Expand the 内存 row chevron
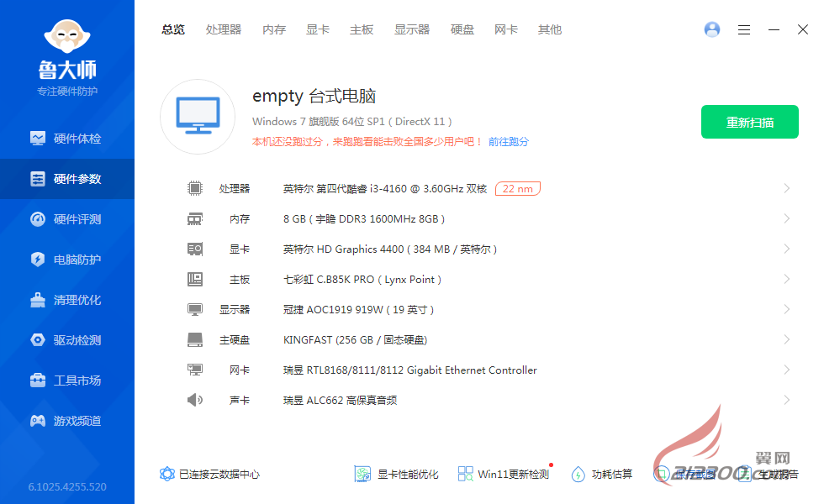This screenshot has width=824, height=504. pyautogui.click(x=787, y=218)
